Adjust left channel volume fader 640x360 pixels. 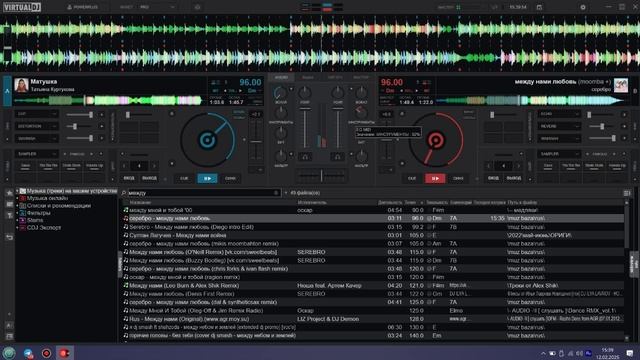(305, 128)
